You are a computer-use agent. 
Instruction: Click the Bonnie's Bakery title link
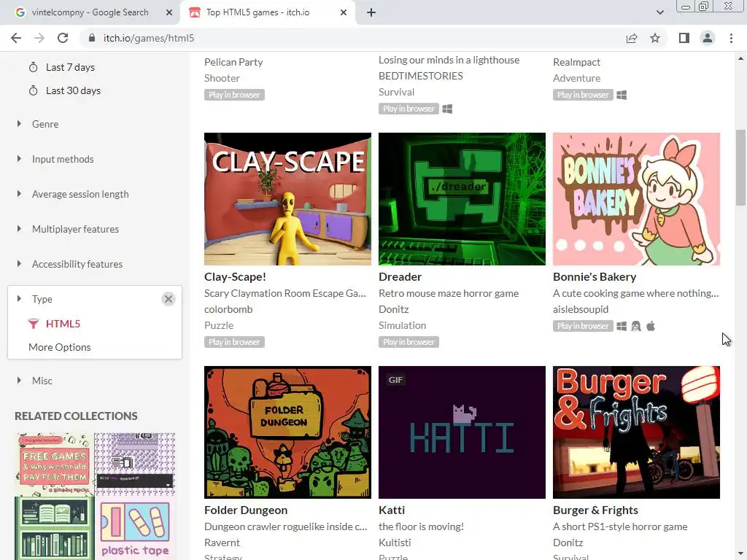click(595, 276)
